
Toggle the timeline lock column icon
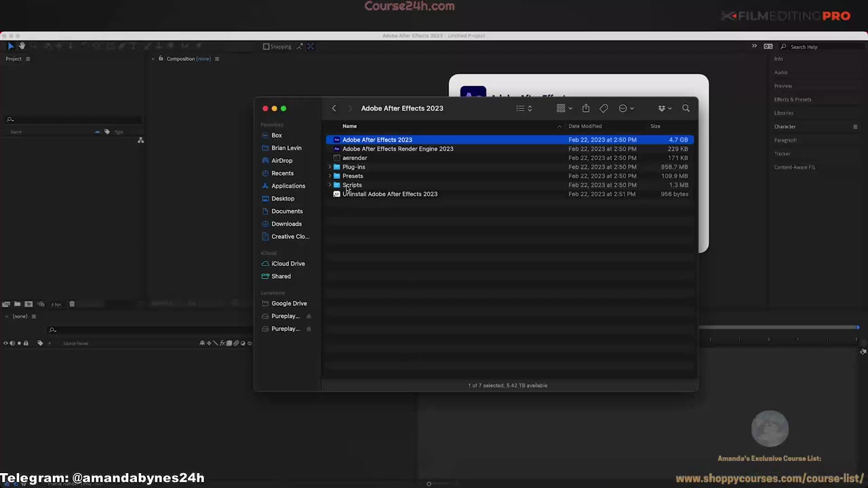(x=26, y=344)
